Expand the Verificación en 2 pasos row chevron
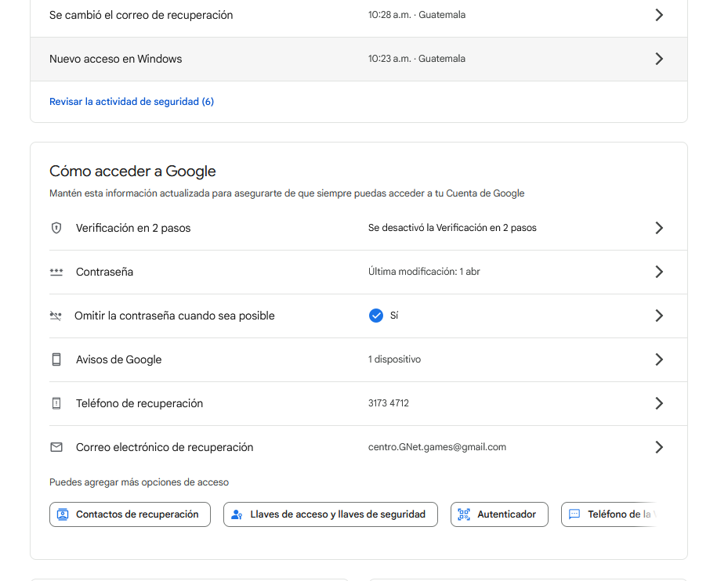 (659, 228)
